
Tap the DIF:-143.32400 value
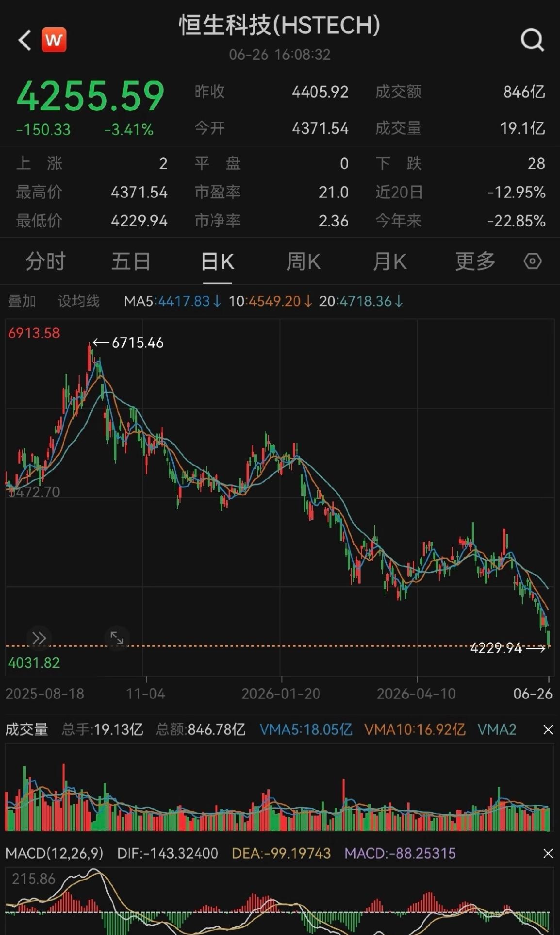[168, 853]
